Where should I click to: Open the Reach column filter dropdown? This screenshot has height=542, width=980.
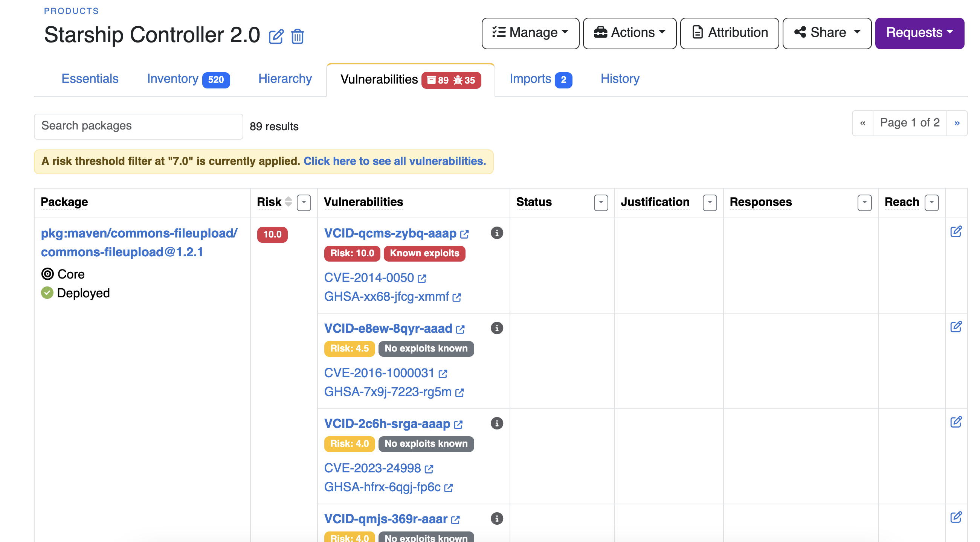[931, 202]
